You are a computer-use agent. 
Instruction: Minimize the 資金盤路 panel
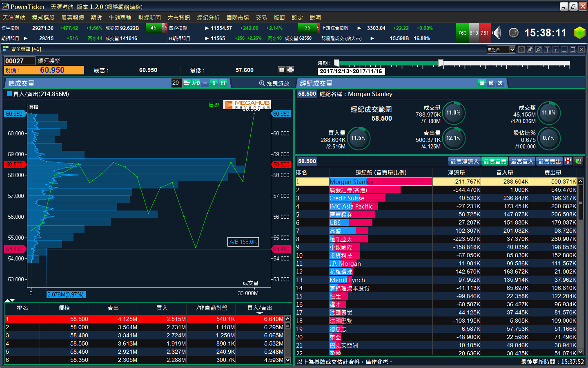[564, 49]
